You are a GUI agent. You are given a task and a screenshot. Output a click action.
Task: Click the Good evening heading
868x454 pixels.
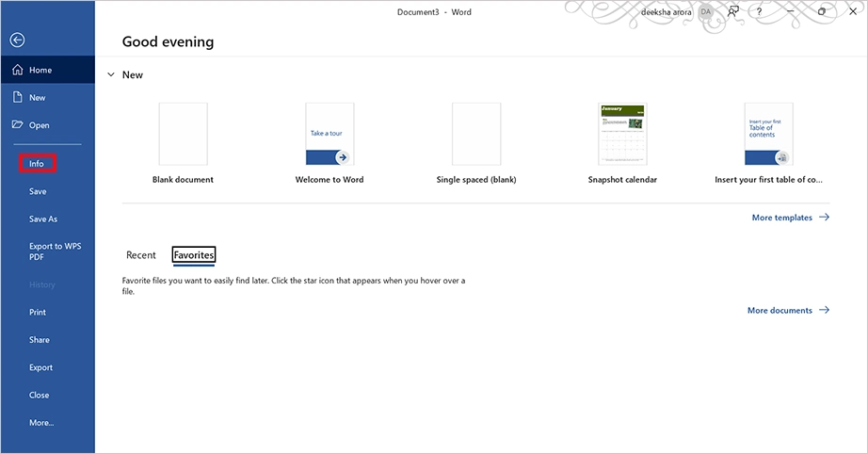coord(168,42)
